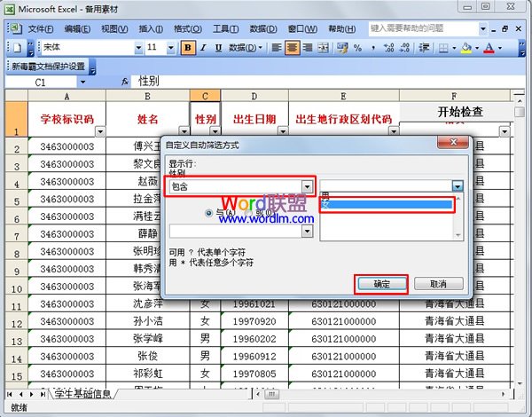The image size is (532, 417).
Task: Select 女 option in dropdown list
Action: [387, 204]
